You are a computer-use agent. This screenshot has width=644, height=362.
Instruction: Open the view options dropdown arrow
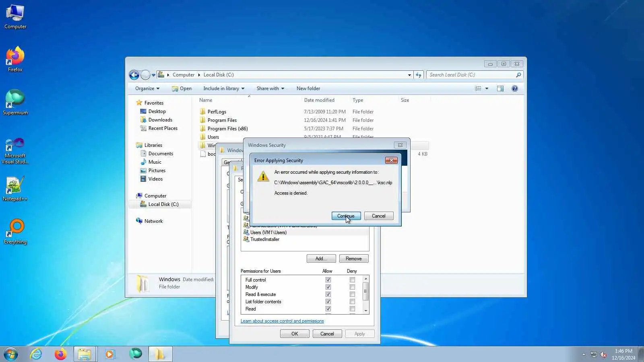point(487,88)
